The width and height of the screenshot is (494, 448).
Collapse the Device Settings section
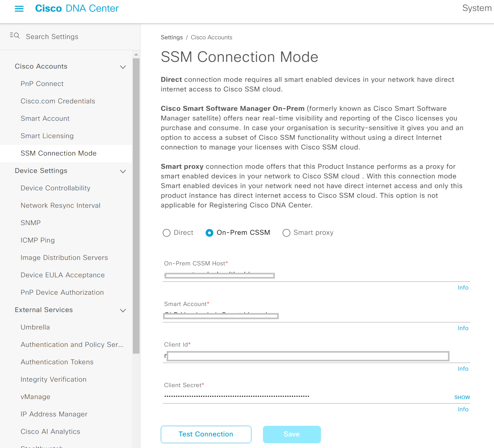(x=123, y=171)
